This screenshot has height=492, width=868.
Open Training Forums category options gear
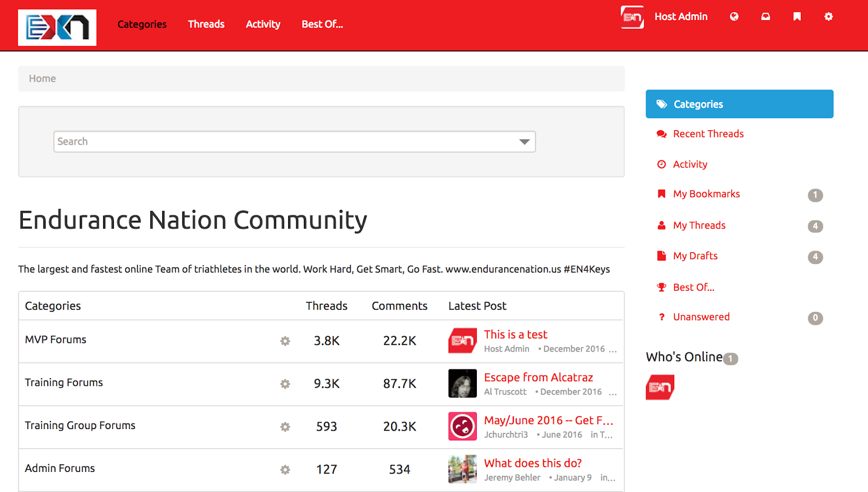285,384
